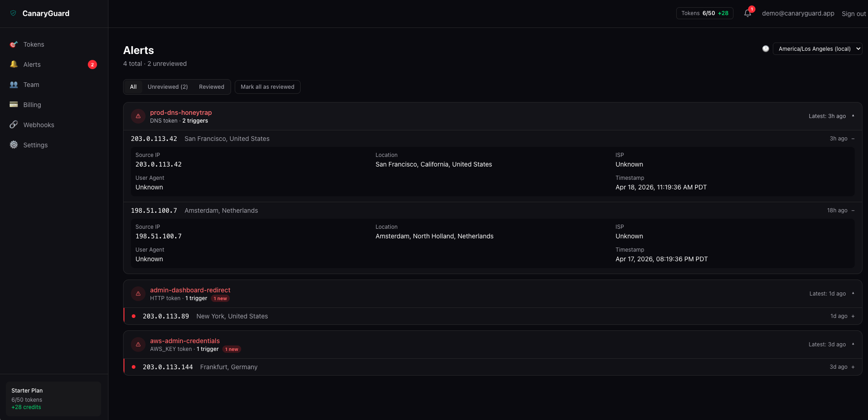Open aws-admin-credentials token link

[185, 341]
